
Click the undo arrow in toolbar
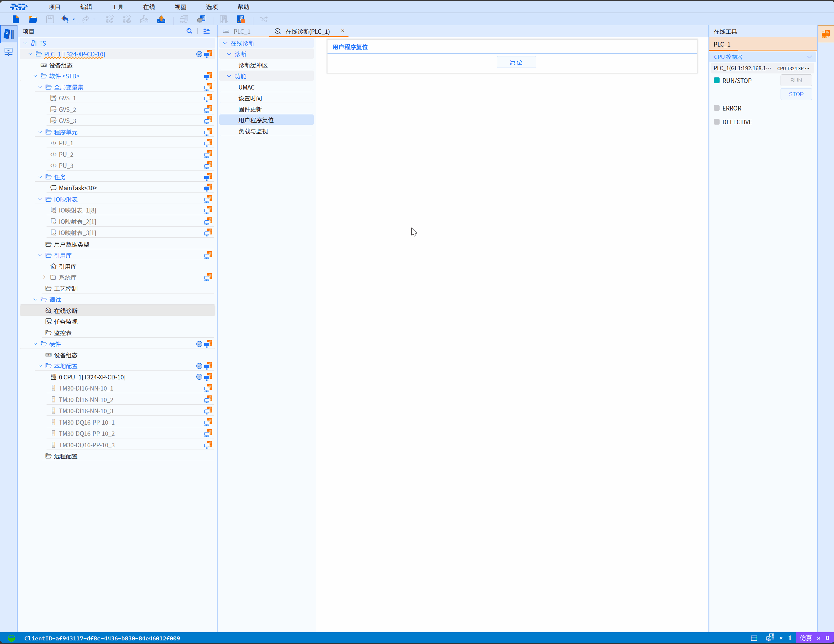(65, 19)
